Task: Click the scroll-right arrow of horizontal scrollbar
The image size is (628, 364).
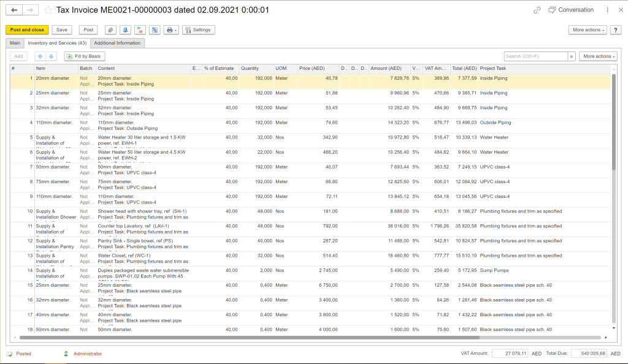Action: tap(605, 338)
